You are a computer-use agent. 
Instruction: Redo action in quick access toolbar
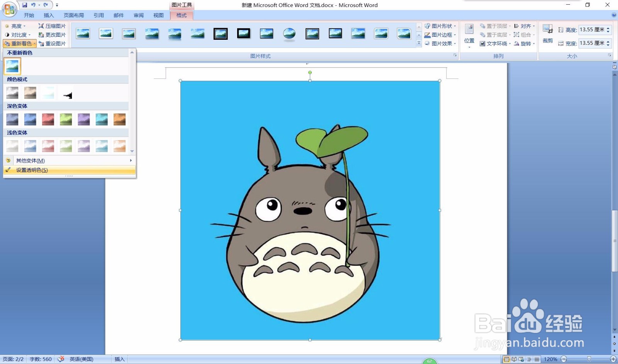[46, 5]
